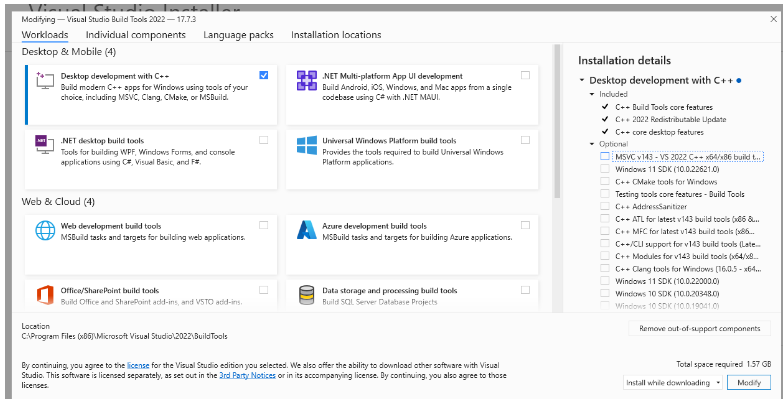Check .NET desktop build tools workload
Screen dimensions: 783x399
[x=264, y=140]
